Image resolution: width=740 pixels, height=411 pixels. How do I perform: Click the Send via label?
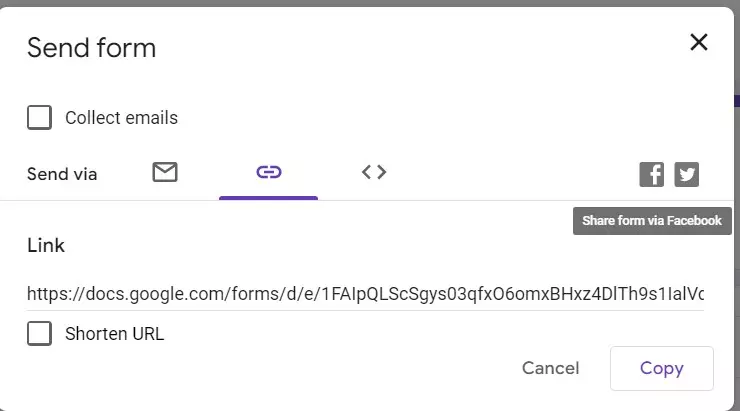click(x=62, y=174)
